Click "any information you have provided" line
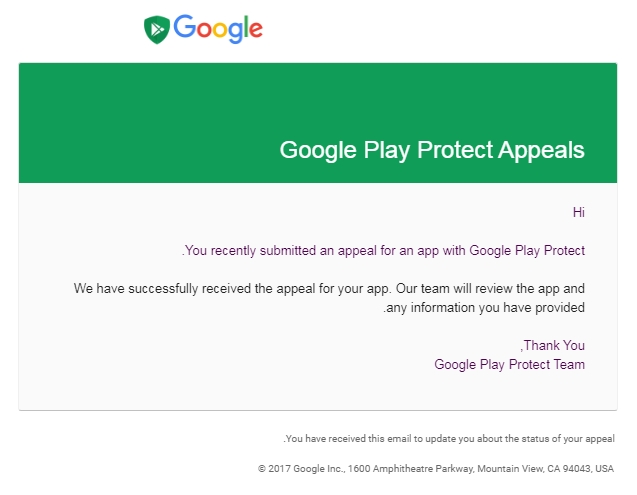The height and width of the screenshot is (495, 637). coord(484,308)
